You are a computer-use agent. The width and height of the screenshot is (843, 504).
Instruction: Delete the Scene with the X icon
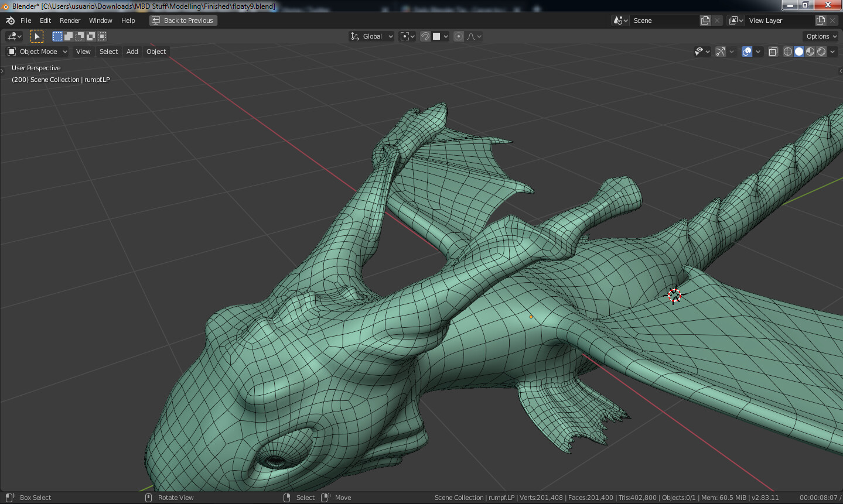pos(717,20)
